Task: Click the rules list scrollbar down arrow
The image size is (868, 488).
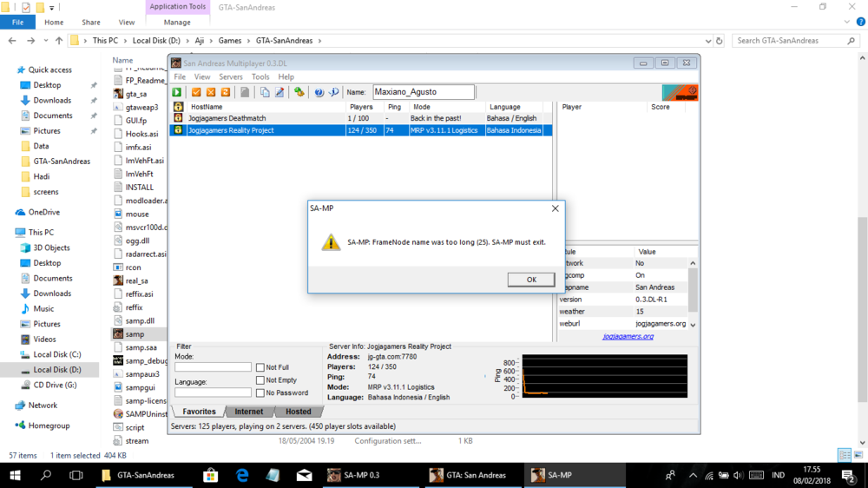Action: pyautogui.click(x=693, y=325)
